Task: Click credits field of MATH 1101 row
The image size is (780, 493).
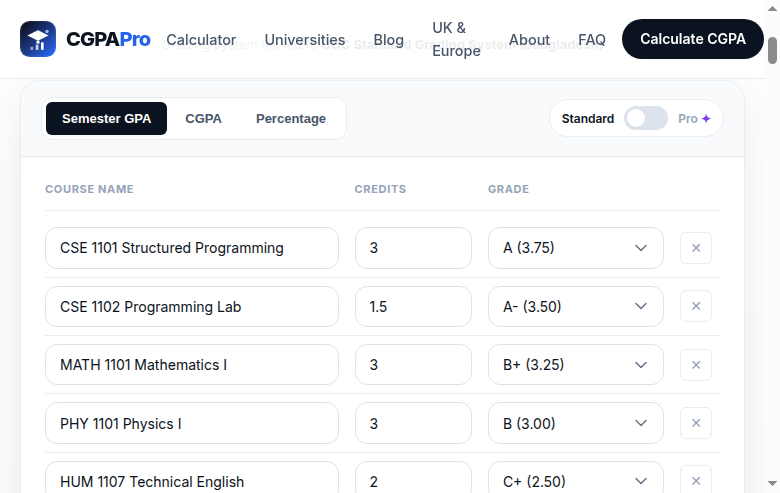Action: coord(413,365)
